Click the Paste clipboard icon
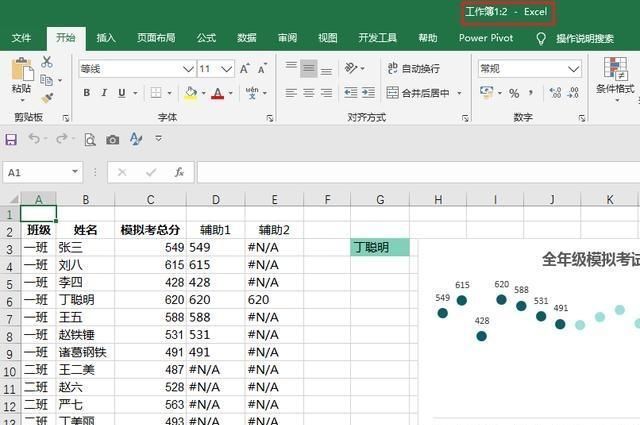The image size is (640, 425). pyautogui.click(x=22, y=69)
